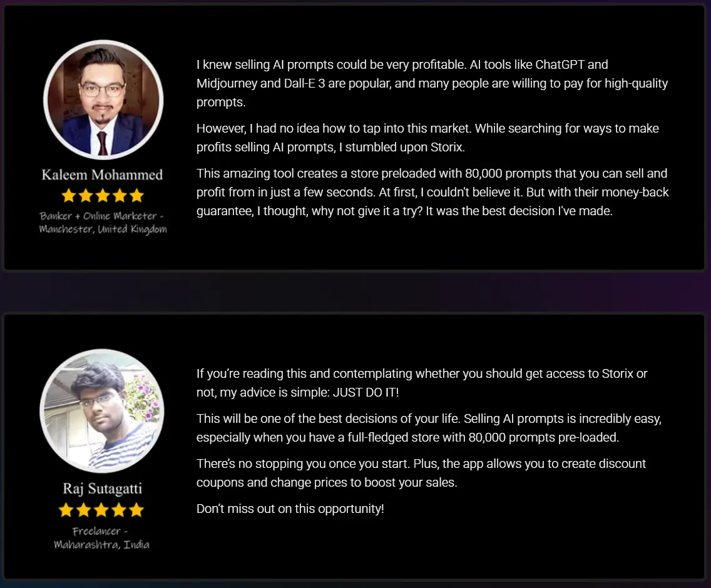
Task: Click paragraph starting 'There's no stopping you'
Action: point(421,473)
